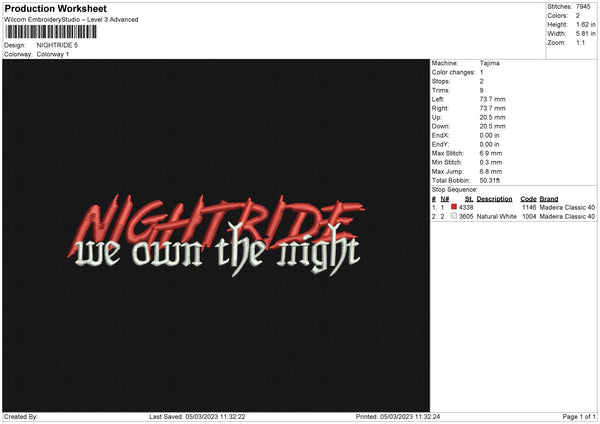Click the EndX value '0.00 in'
This screenshot has width=600, height=424.
click(489, 135)
